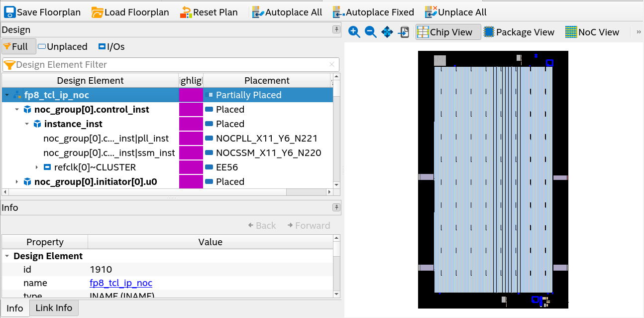Enable the Full view filter toggle
Image resolution: width=644 pixels, height=318 pixels.
click(18, 46)
